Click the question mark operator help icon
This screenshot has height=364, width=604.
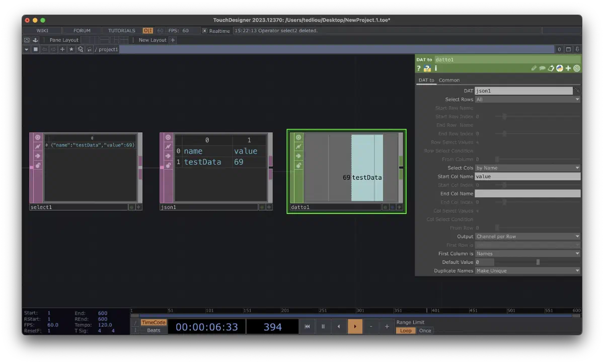[419, 68]
